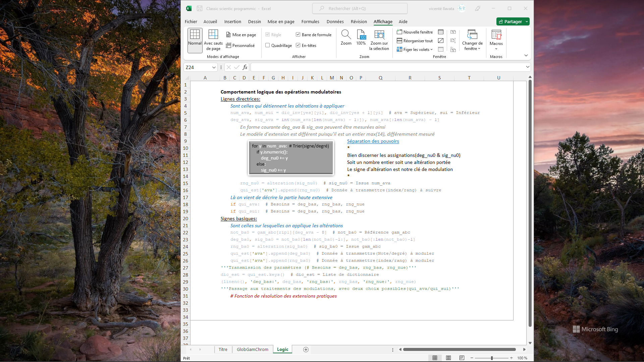
Task: Switch to page layout view in status bar
Action: pyautogui.click(x=448, y=358)
